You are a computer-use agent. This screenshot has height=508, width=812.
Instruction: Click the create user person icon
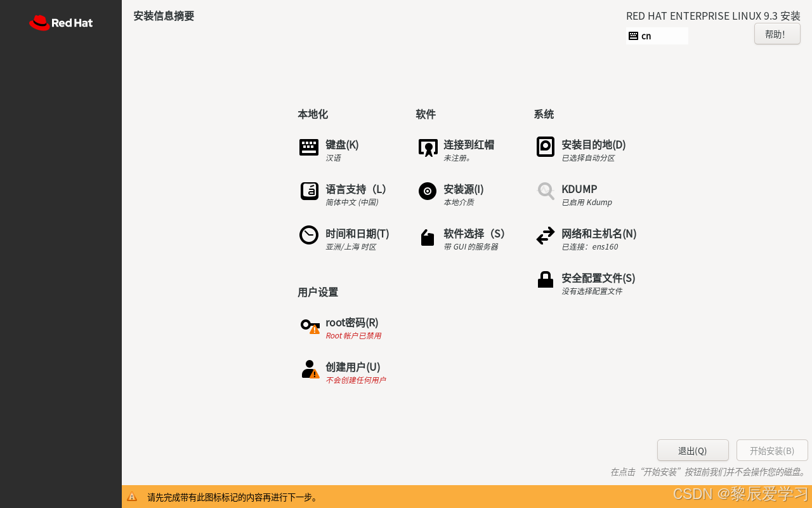pyautogui.click(x=310, y=370)
